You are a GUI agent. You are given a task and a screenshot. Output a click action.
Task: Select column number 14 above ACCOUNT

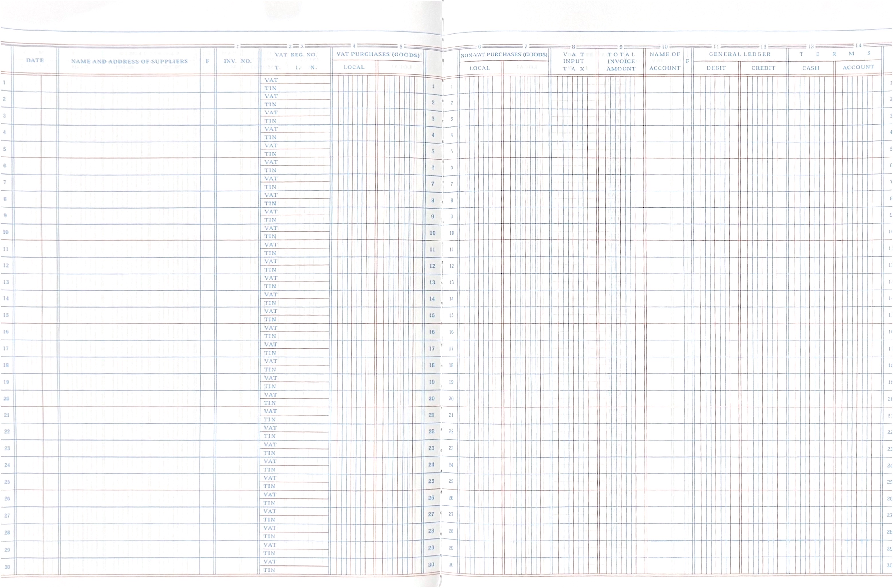tap(858, 46)
